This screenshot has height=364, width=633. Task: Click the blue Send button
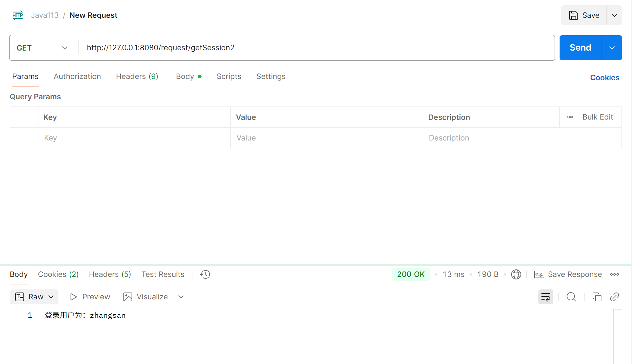tap(580, 48)
